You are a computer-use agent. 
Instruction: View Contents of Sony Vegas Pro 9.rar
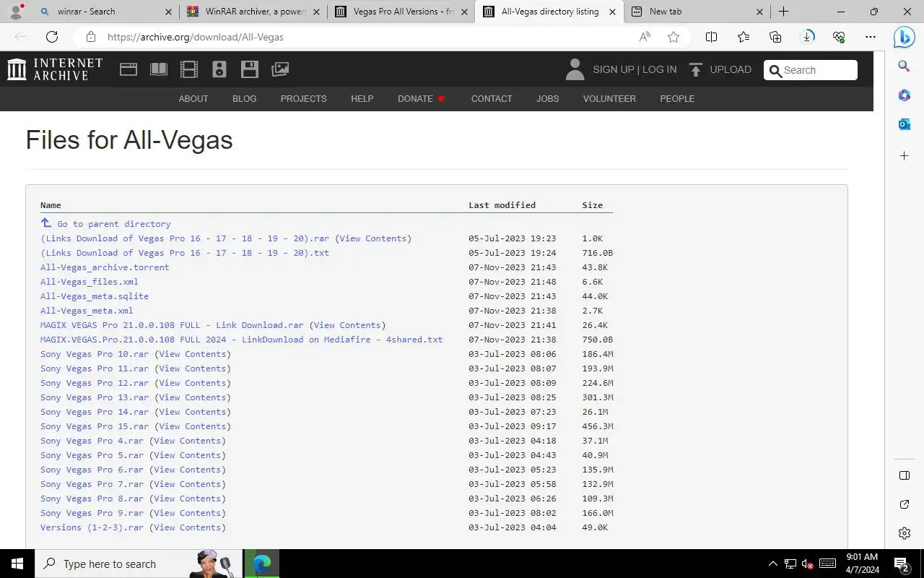[x=188, y=513]
